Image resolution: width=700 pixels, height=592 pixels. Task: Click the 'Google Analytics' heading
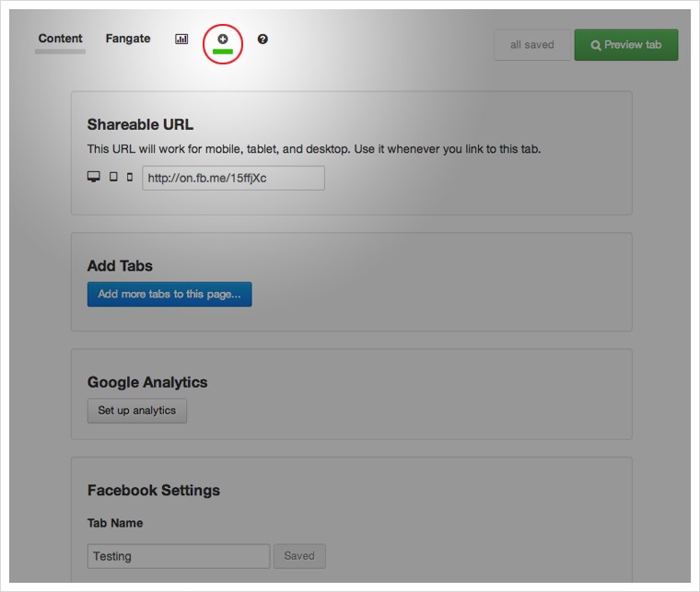[x=147, y=382]
